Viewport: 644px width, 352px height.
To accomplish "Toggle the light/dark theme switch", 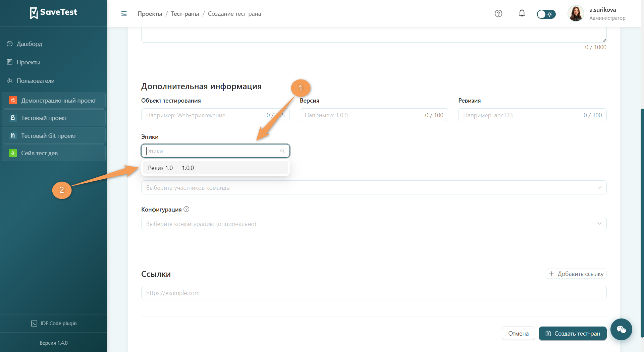I will [x=546, y=14].
